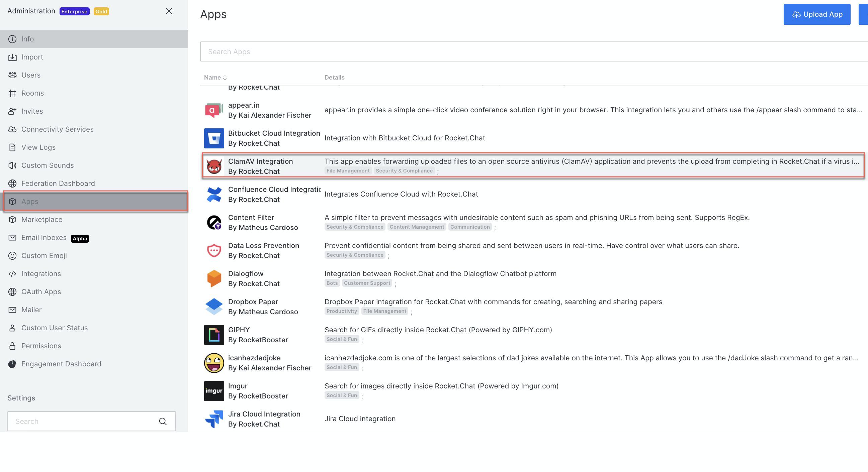Click the Custom User Status person icon
Viewport: 868px width, 472px height.
coord(12,328)
